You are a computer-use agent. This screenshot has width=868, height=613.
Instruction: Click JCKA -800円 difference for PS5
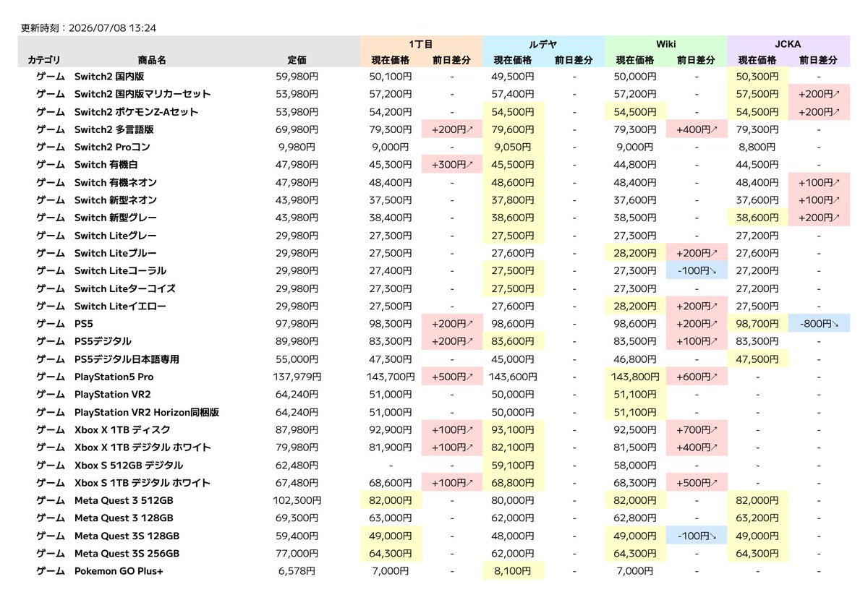tap(819, 324)
